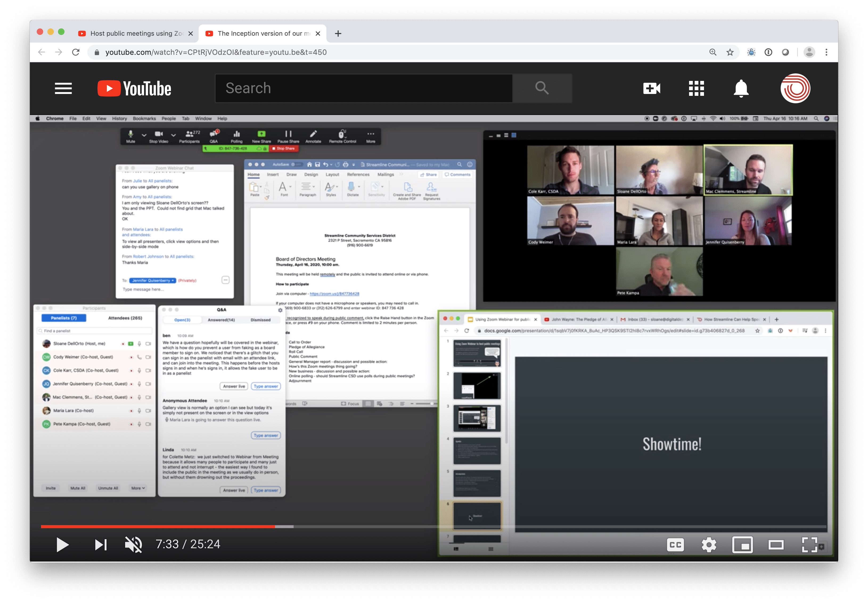Play the YouTube video
Screen dimensions: 868x602
coord(62,545)
